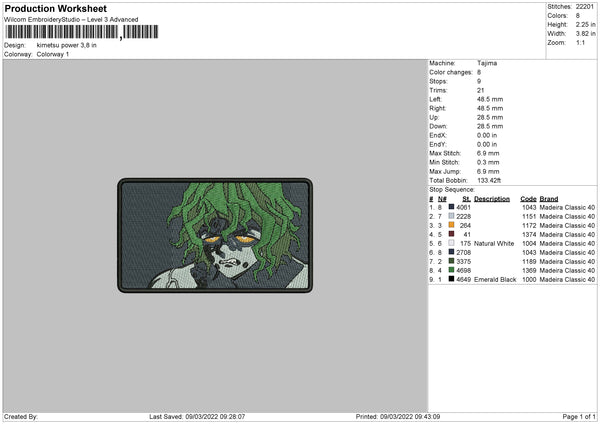Viewport: 600px width, 424px height.
Task: Click the 'Right:' label
Action: pos(437,108)
